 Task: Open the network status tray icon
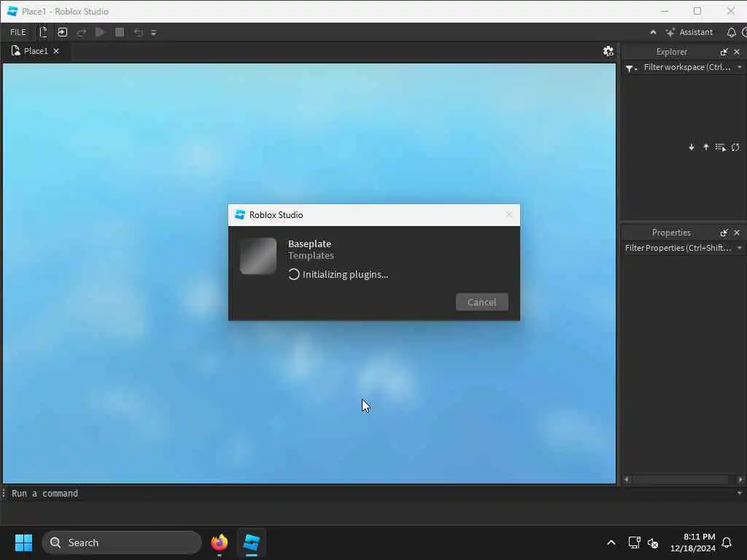coord(634,542)
